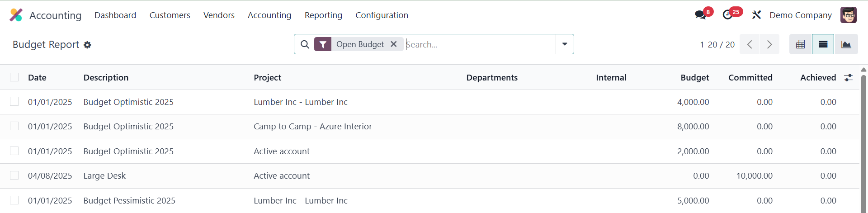The height and width of the screenshot is (213, 868).
Task: Remove the Open Budget filter
Action: [x=394, y=44]
